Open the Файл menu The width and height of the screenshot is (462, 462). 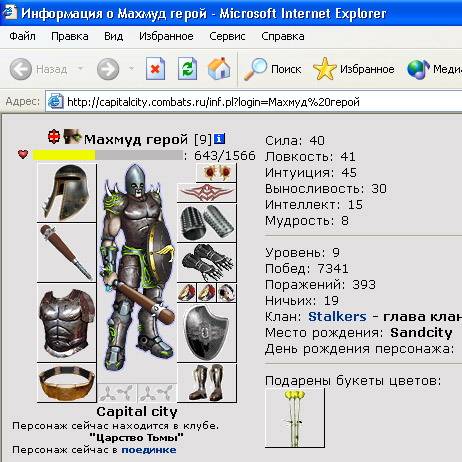tap(22, 36)
